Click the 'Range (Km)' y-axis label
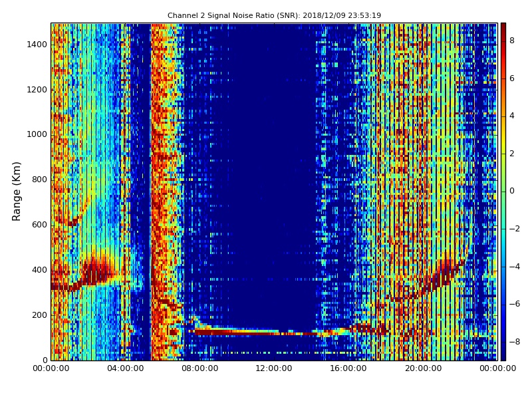 point(16,192)
